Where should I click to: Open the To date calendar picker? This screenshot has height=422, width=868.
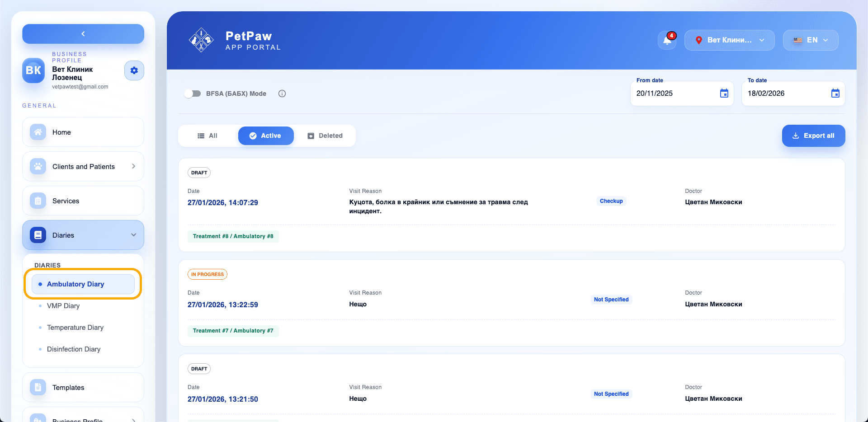(835, 94)
